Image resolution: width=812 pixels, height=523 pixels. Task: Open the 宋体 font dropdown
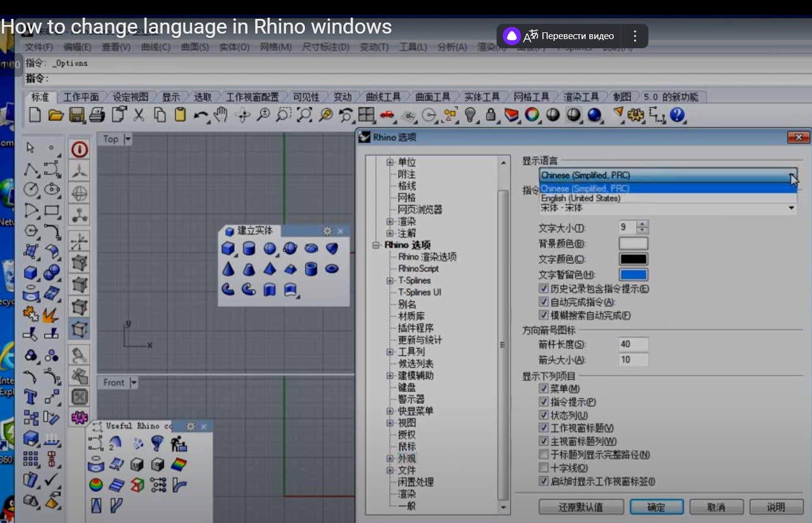pos(792,209)
